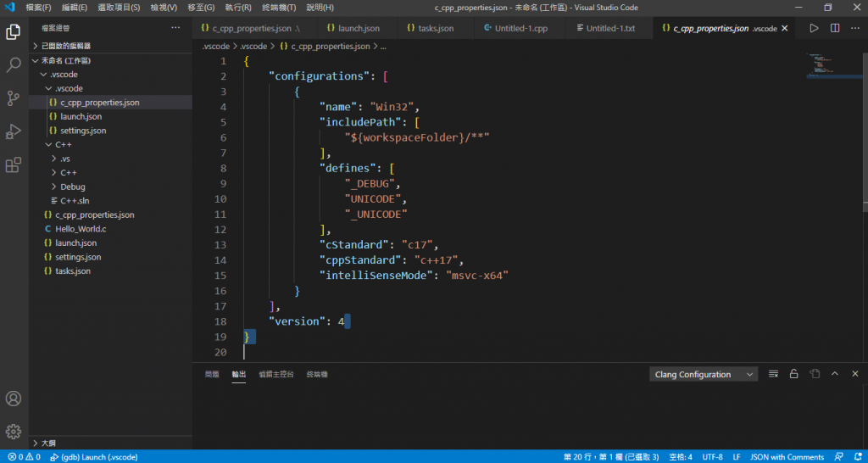Click the VS Code logo in title bar
This screenshot has height=463, width=868.
point(9,8)
